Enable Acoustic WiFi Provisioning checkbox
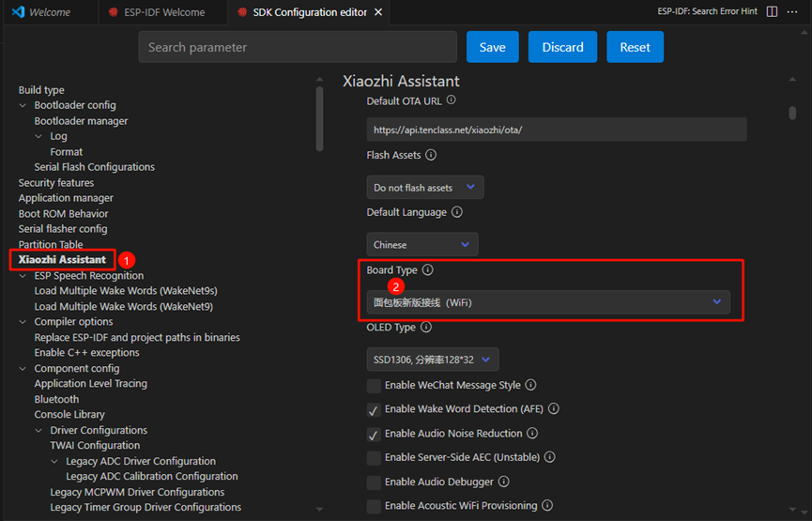The image size is (812, 521). pos(374,506)
